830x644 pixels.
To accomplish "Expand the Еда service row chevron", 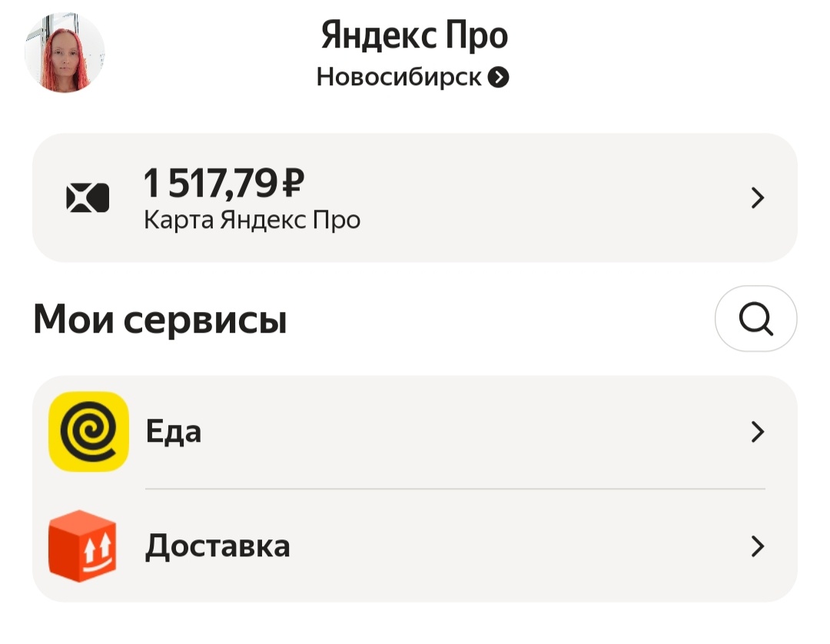I will pos(758,432).
